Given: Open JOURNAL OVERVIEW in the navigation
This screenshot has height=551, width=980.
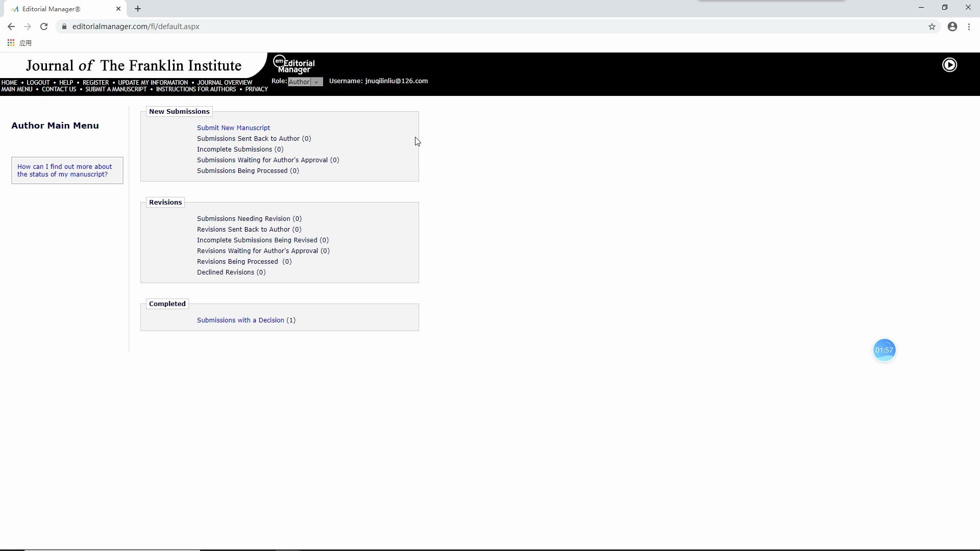Looking at the screenshot, I should [x=225, y=83].
